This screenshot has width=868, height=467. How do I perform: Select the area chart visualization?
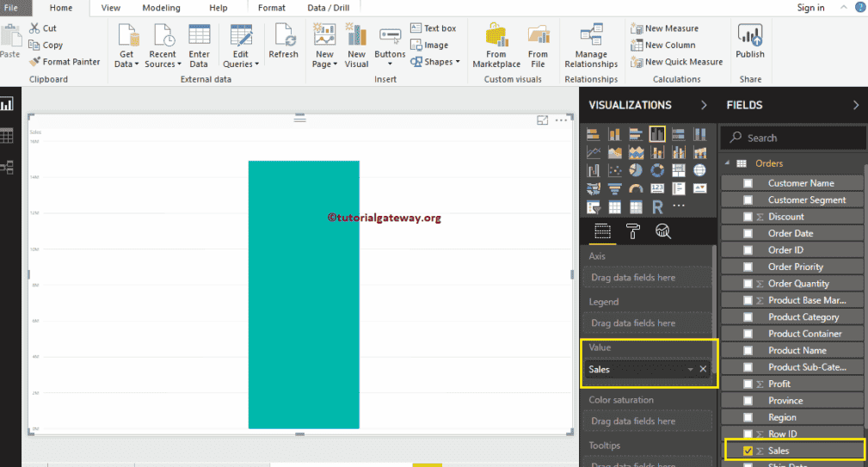point(614,152)
